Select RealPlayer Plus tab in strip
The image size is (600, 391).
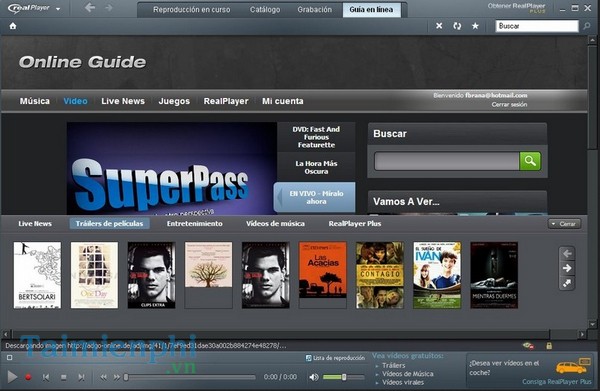(x=355, y=223)
